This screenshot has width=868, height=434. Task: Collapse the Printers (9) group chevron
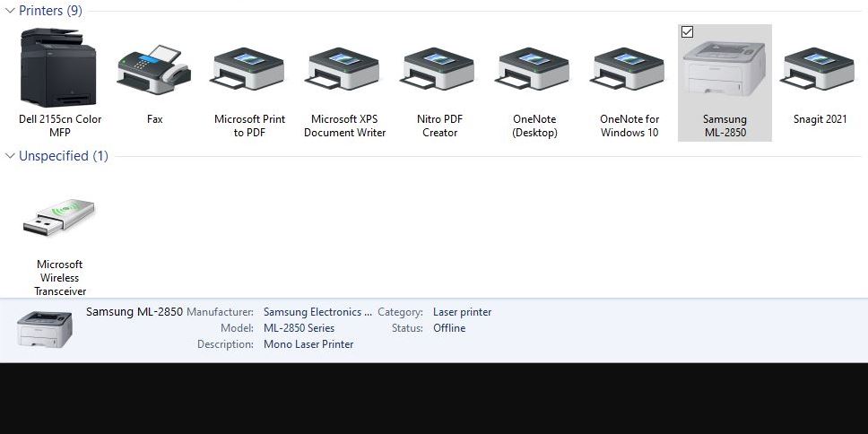[x=9, y=11]
